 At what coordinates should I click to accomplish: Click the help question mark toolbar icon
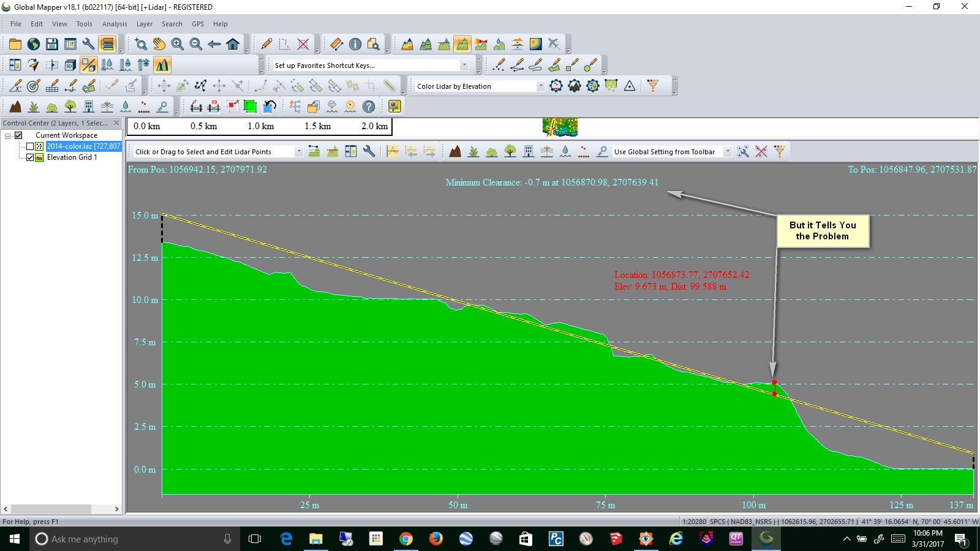click(369, 107)
